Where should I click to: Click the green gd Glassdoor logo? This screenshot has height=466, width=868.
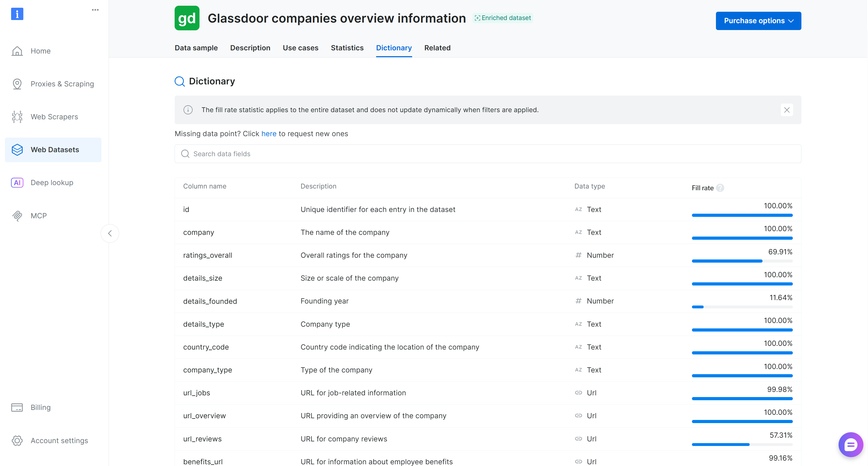(187, 18)
